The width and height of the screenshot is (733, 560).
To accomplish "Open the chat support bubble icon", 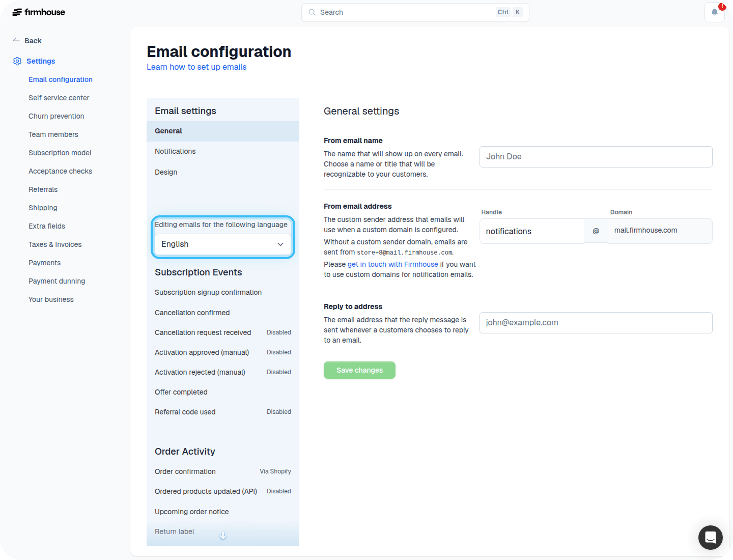I will coord(711,538).
